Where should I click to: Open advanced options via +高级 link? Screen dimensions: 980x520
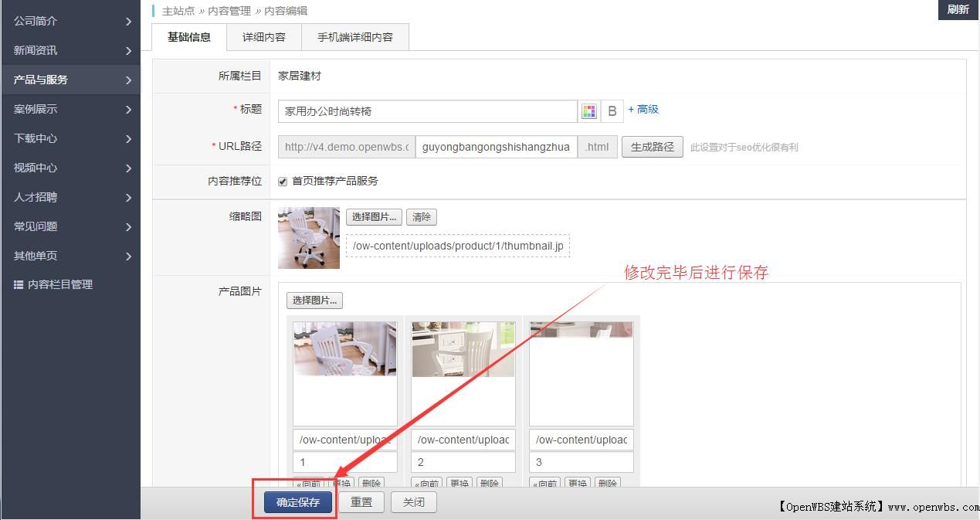pyautogui.click(x=642, y=109)
